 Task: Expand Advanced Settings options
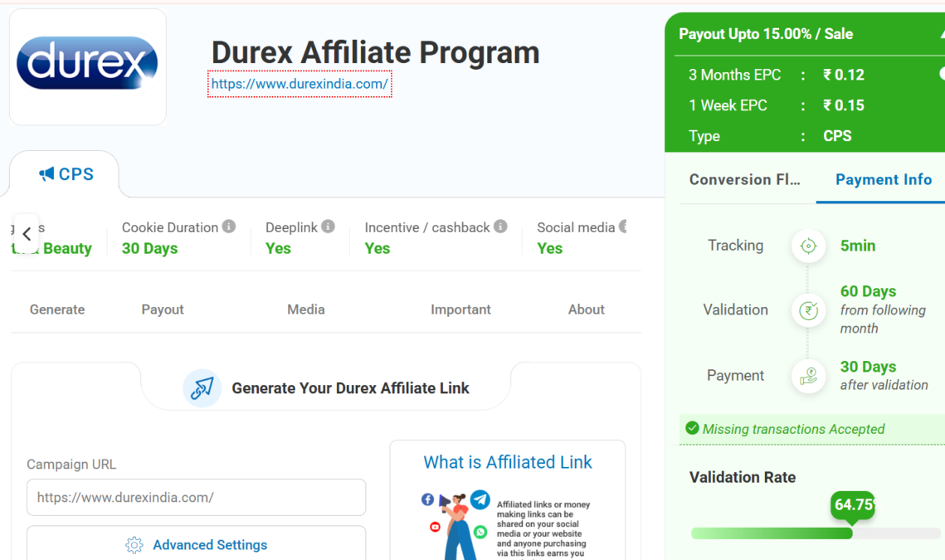point(196,545)
